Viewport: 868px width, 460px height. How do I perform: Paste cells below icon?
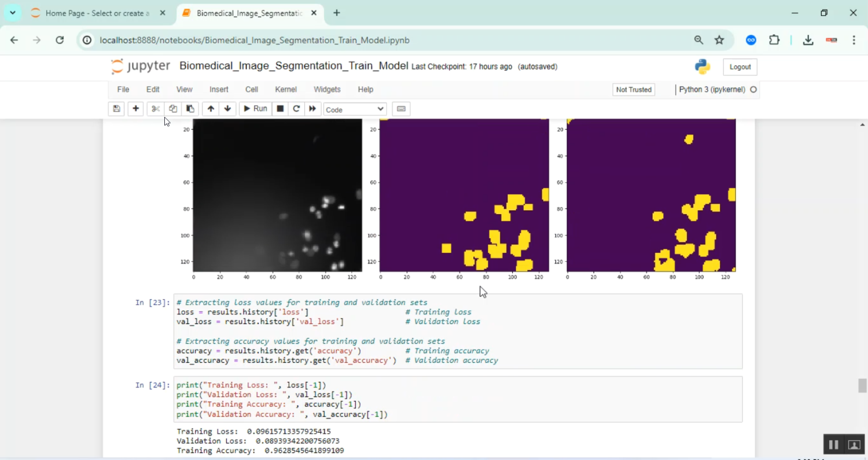pyautogui.click(x=190, y=109)
